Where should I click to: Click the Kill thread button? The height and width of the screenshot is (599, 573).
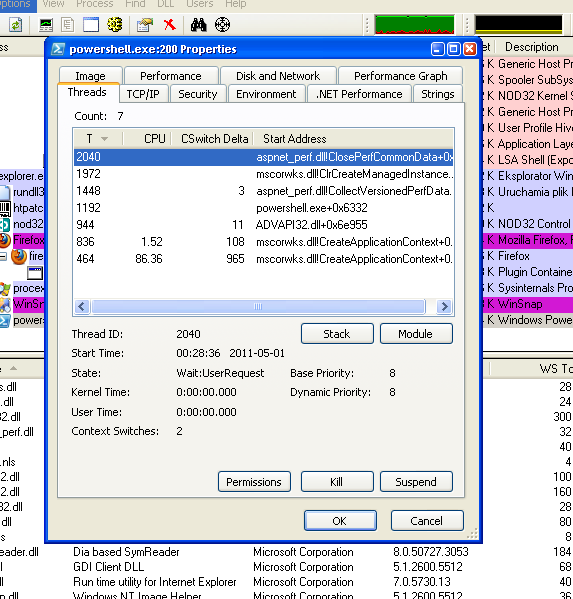[x=337, y=482]
